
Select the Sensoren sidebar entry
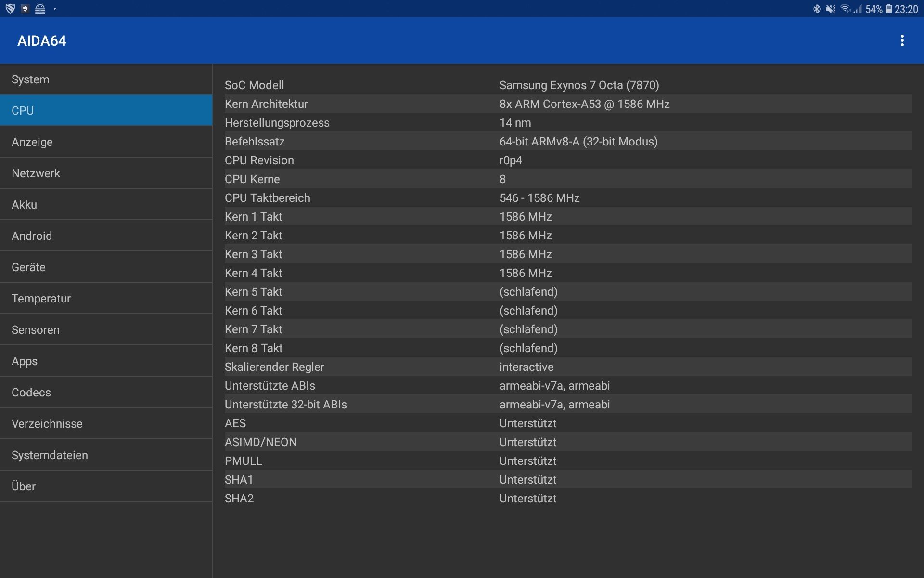106,330
